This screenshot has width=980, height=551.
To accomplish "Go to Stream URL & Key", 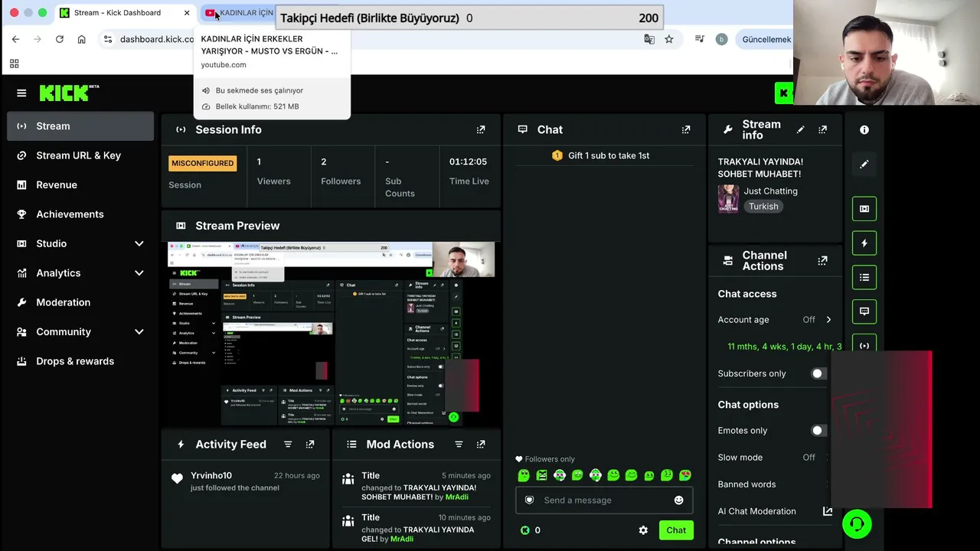I will (x=80, y=155).
